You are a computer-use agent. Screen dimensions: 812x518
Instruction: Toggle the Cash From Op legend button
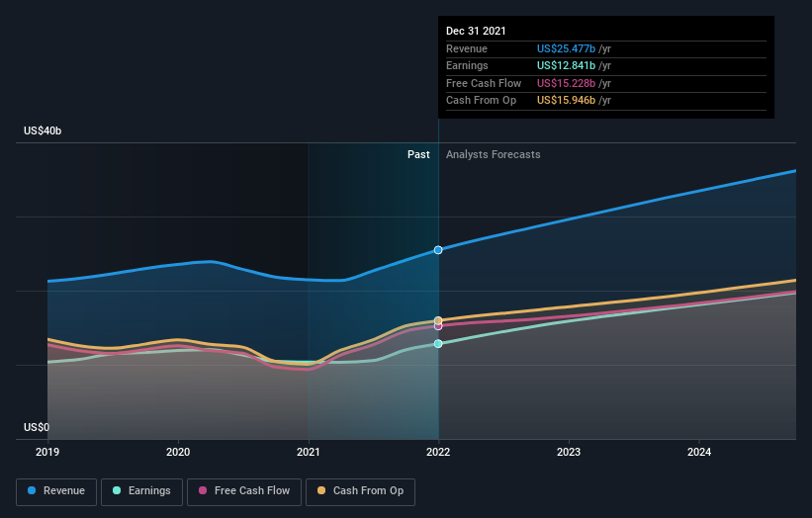coord(360,491)
